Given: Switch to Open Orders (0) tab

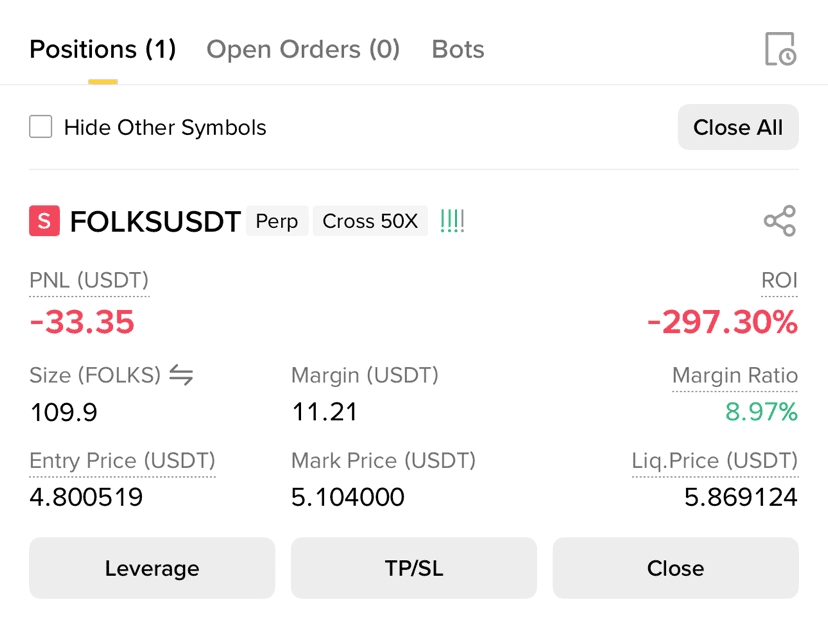Looking at the screenshot, I should (303, 50).
